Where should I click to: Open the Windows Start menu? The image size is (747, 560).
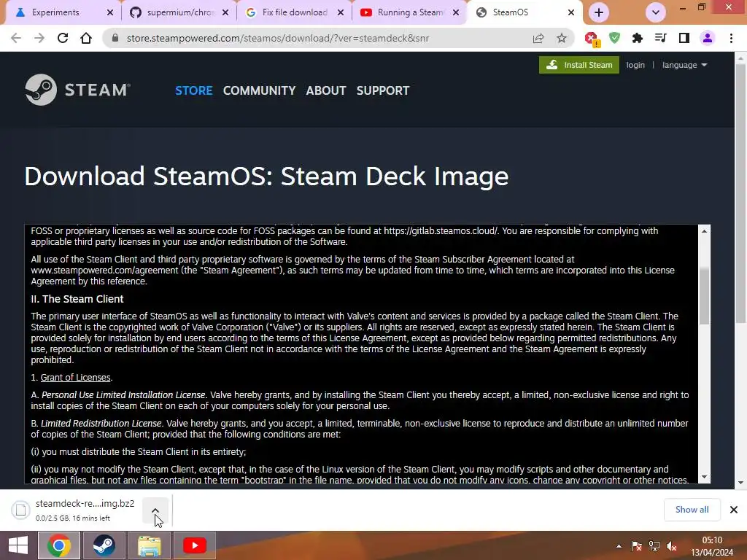click(x=18, y=545)
